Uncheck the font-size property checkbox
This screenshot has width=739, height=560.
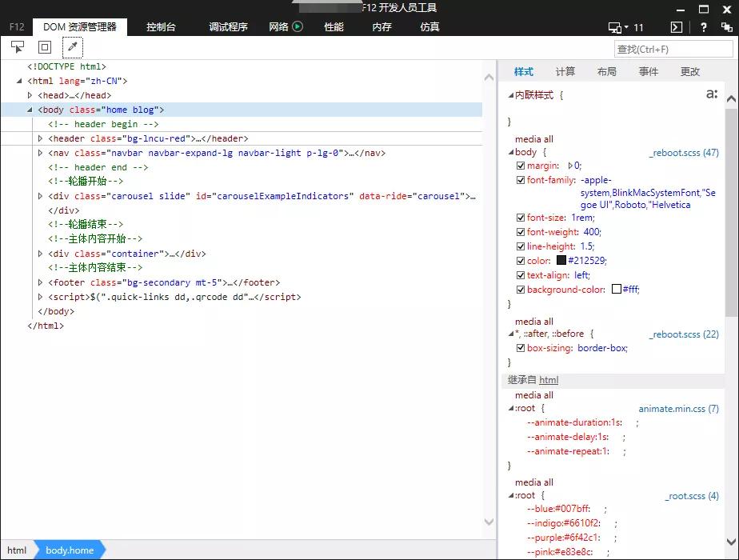pyautogui.click(x=521, y=218)
